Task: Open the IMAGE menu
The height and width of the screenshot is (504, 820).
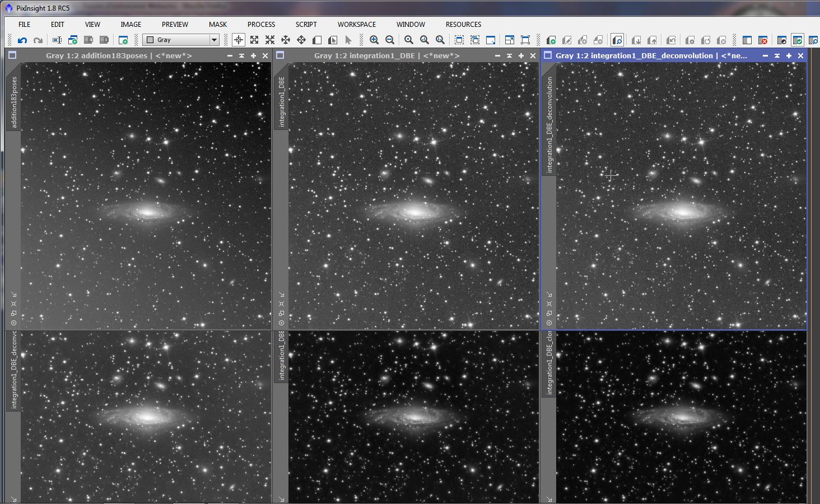Action: 131,25
